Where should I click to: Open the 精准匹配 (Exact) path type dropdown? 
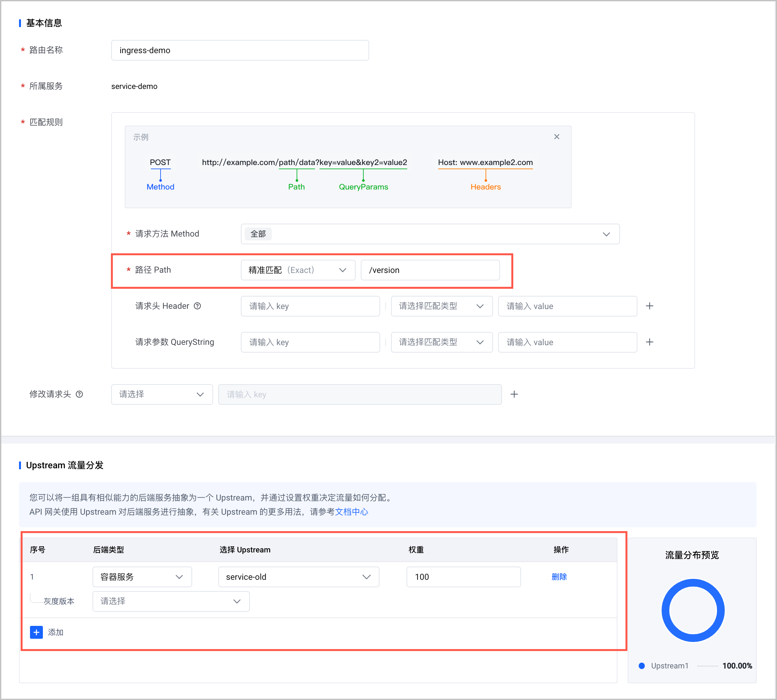tap(298, 270)
